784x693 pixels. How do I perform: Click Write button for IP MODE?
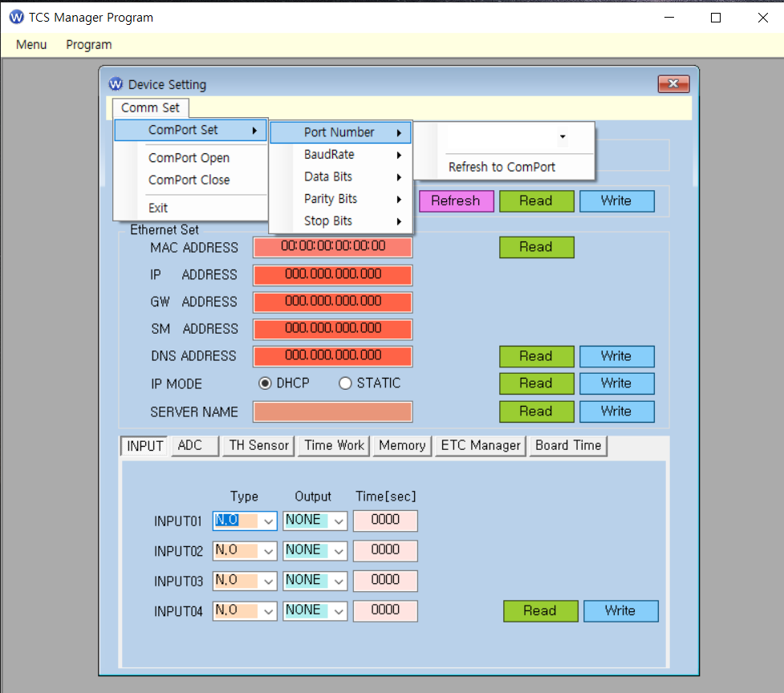point(617,383)
